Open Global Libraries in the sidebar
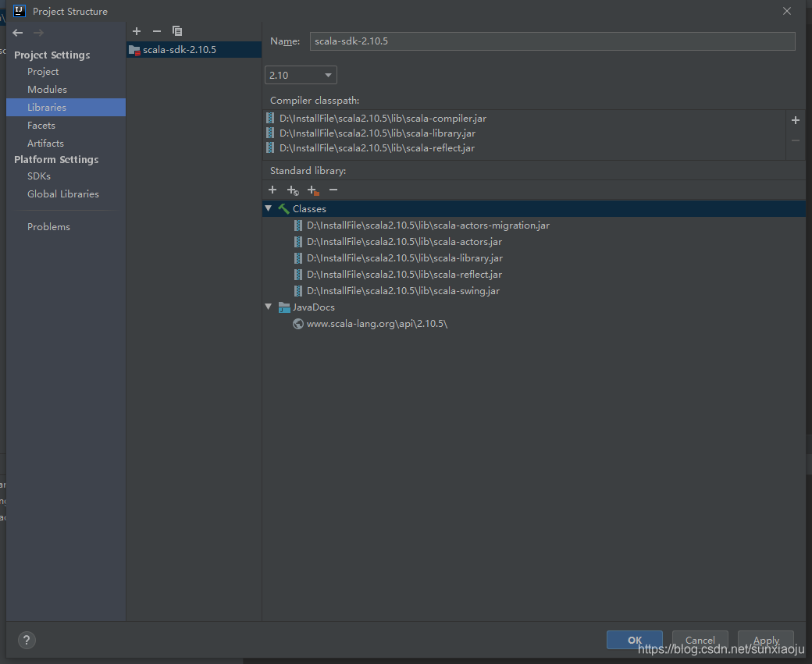 [63, 194]
